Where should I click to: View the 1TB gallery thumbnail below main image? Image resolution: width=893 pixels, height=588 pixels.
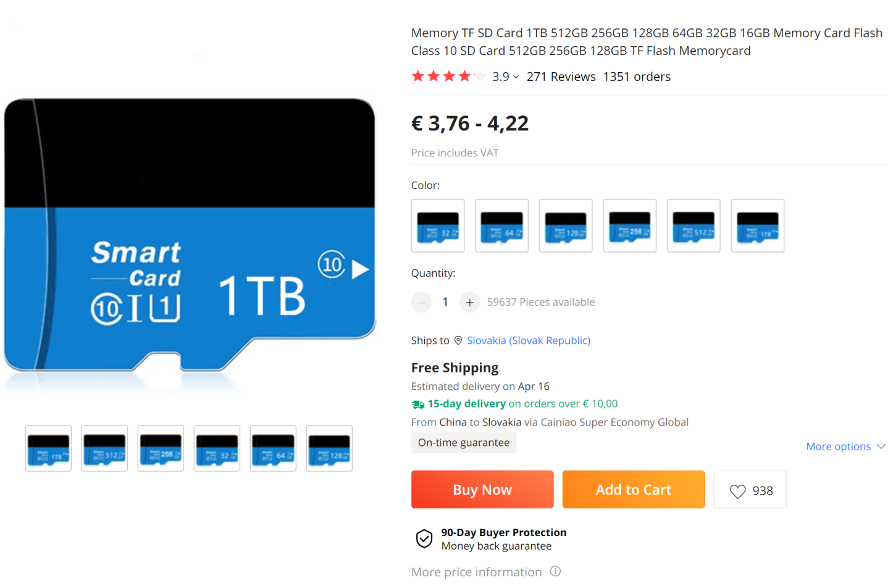(48, 448)
